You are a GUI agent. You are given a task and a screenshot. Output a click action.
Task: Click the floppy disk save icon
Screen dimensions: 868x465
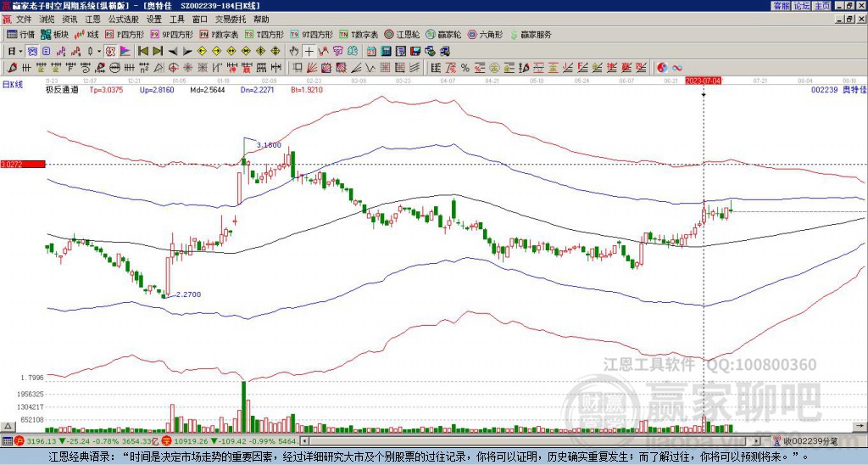click(x=415, y=52)
